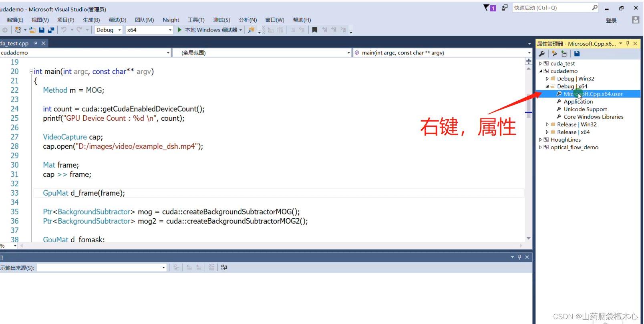This screenshot has height=324, width=644.
Task: Switch to the da_test.cpp editor tab
Action: pos(14,43)
